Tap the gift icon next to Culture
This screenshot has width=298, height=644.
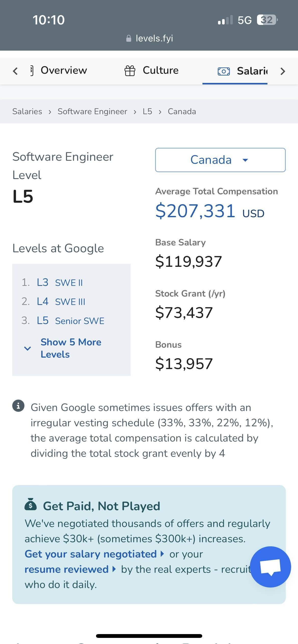(130, 70)
